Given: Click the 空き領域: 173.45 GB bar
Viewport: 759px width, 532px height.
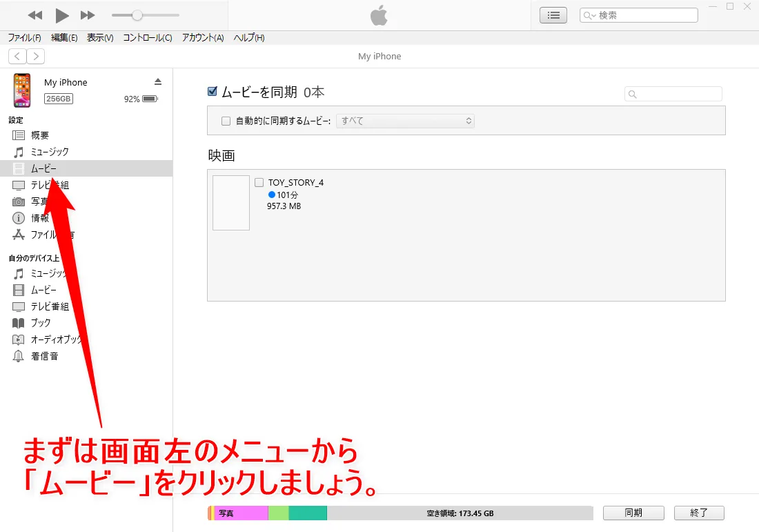Looking at the screenshot, I should click(460, 513).
